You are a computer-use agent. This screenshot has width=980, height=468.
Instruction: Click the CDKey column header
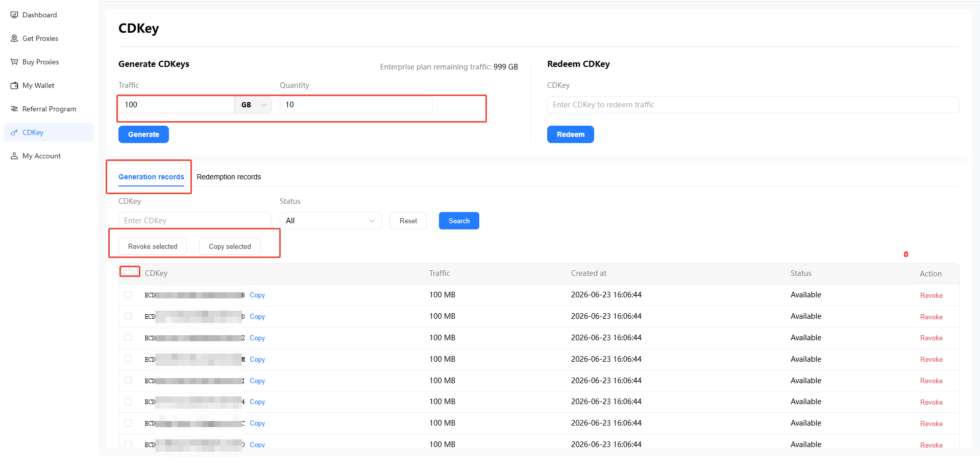tap(156, 273)
